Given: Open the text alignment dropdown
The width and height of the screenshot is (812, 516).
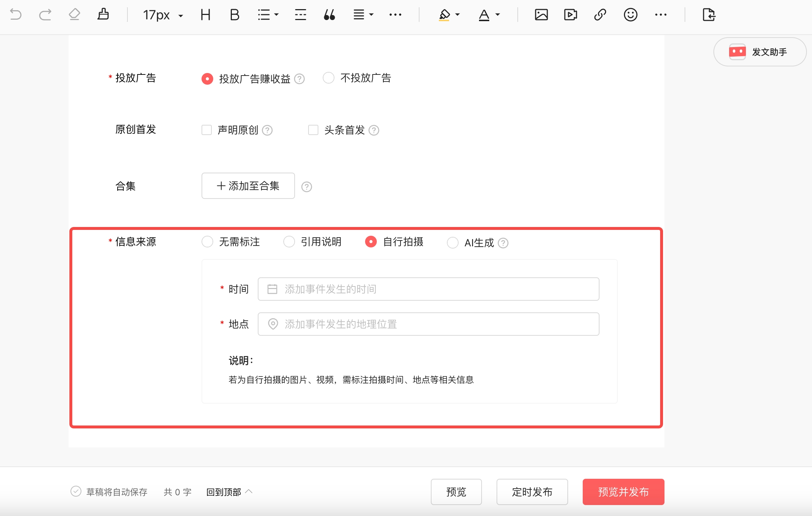Looking at the screenshot, I should (363, 15).
